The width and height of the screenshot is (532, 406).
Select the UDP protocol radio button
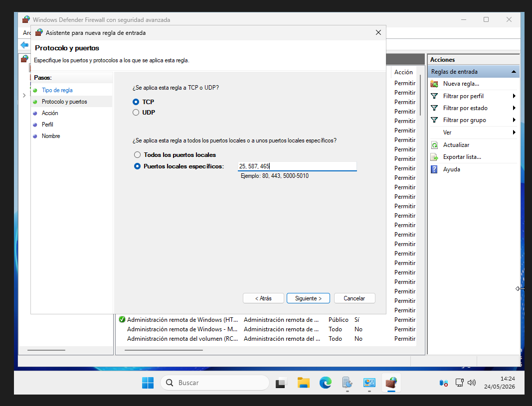click(136, 113)
